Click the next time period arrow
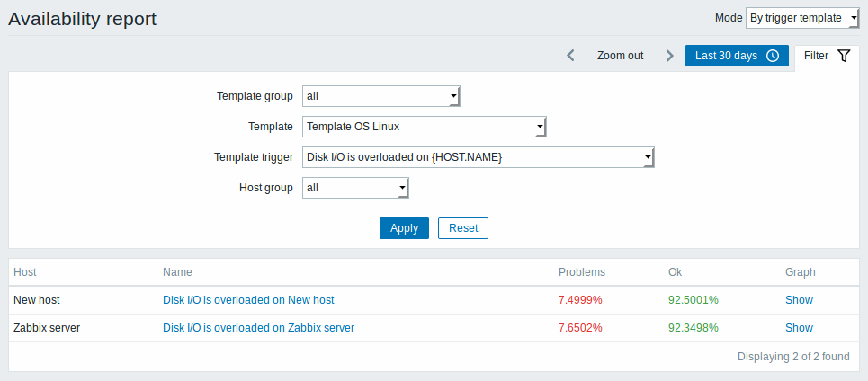868x381 pixels. pyautogui.click(x=670, y=56)
